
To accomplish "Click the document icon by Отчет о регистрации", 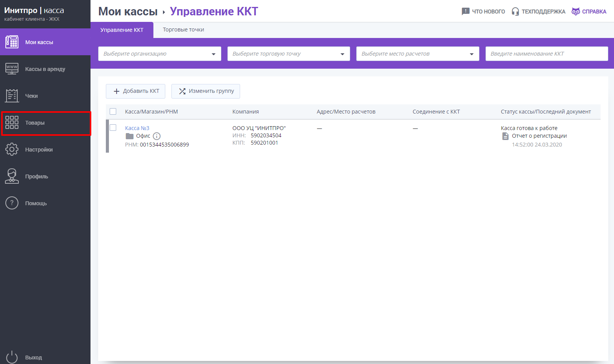I will coord(505,136).
